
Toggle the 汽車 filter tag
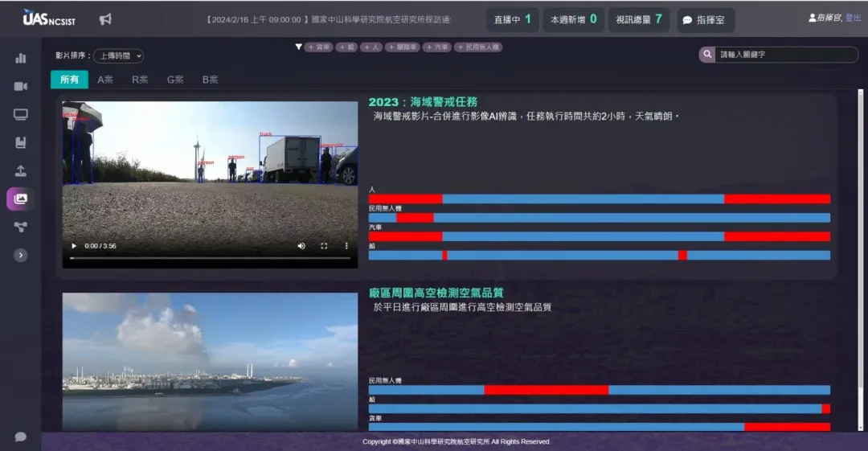pyautogui.click(x=436, y=47)
